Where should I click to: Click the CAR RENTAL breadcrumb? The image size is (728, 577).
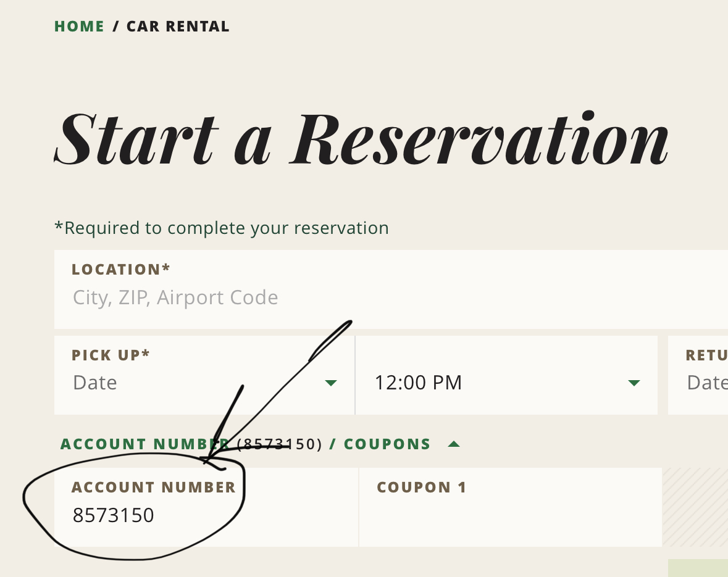(x=178, y=27)
